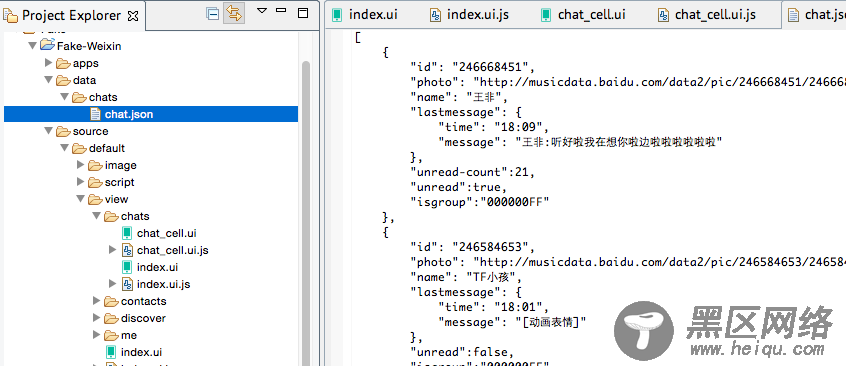This screenshot has height=366, width=846.
Task: Collapse the Fake-Weixin project node
Action: coord(32,46)
